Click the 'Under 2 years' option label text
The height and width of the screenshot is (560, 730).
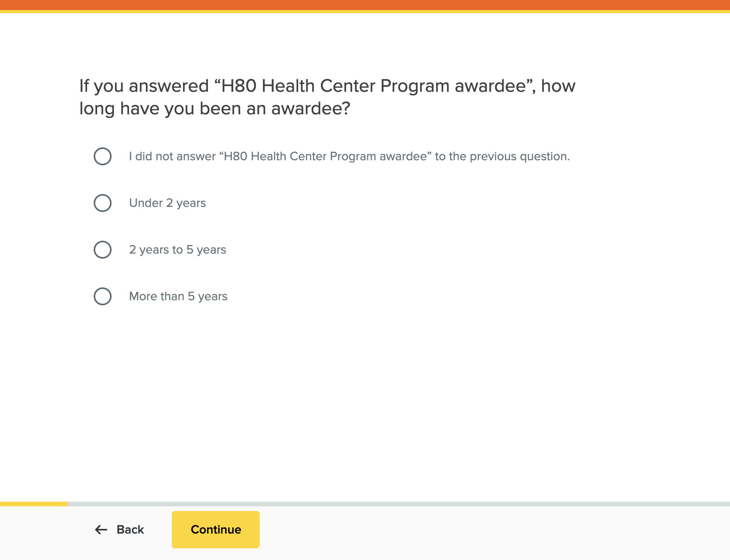167,203
